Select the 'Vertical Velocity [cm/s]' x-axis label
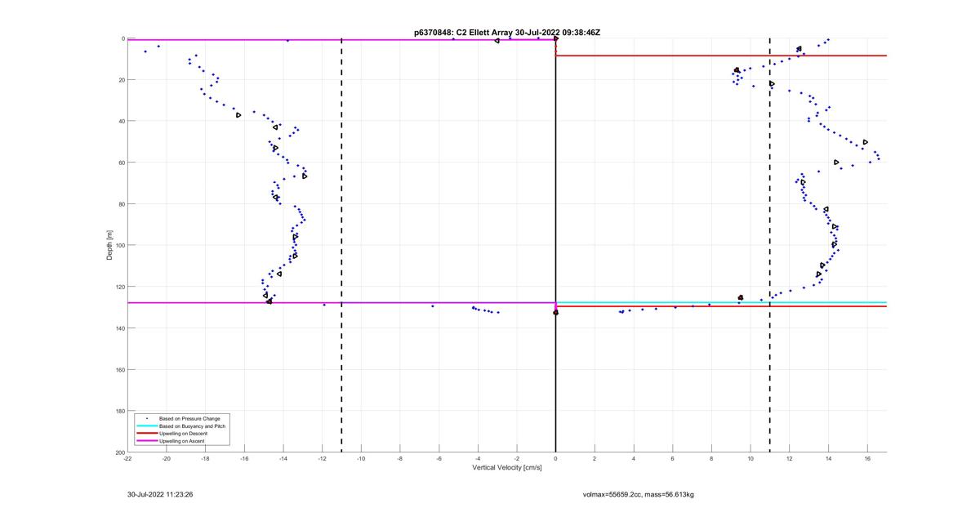This screenshot has height=508, width=980. click(507, 468)
